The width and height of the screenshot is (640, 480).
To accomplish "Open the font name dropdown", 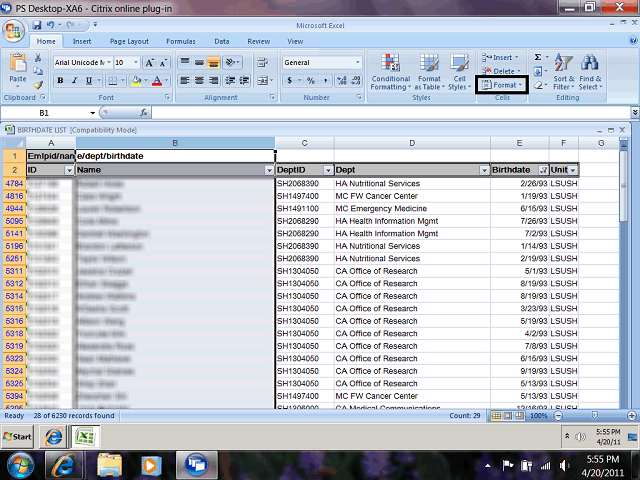I will click(x=109, y=62).
